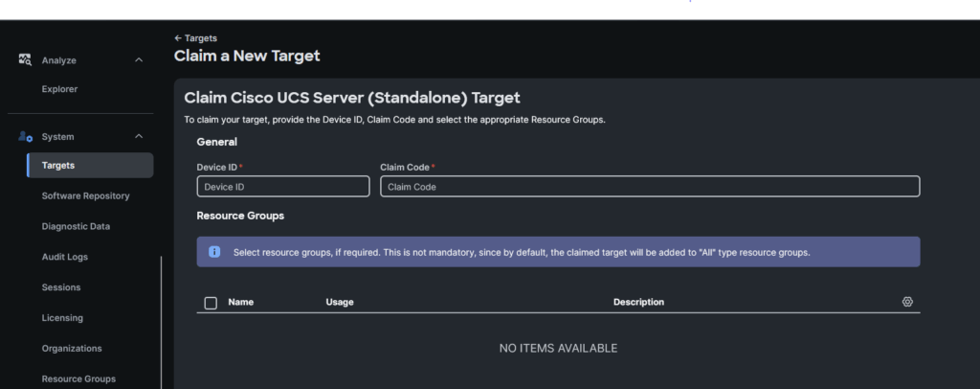Collapse the Analyze section chevron
980x389 pixels.
pos(139,60)
